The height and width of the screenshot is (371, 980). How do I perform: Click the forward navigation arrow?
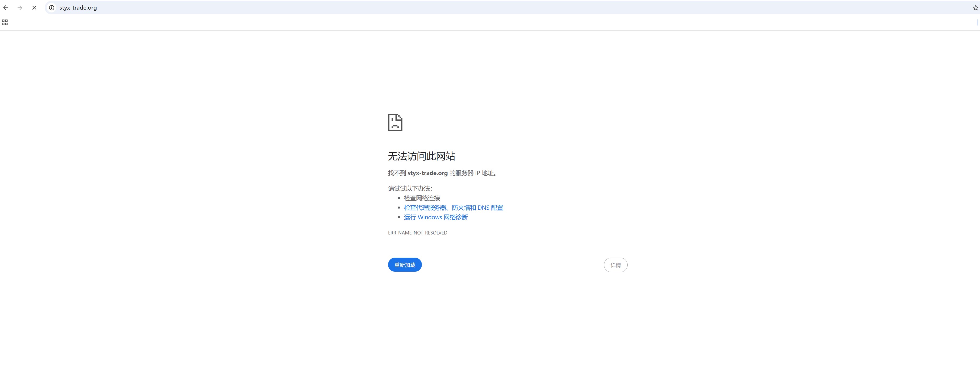click(x=20, y=8)
